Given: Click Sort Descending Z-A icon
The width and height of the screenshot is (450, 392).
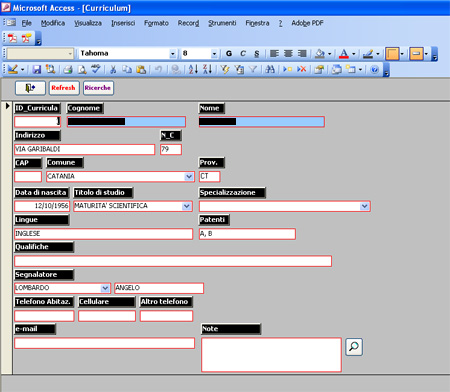Looking at the screenshot, I should [207, 69].
